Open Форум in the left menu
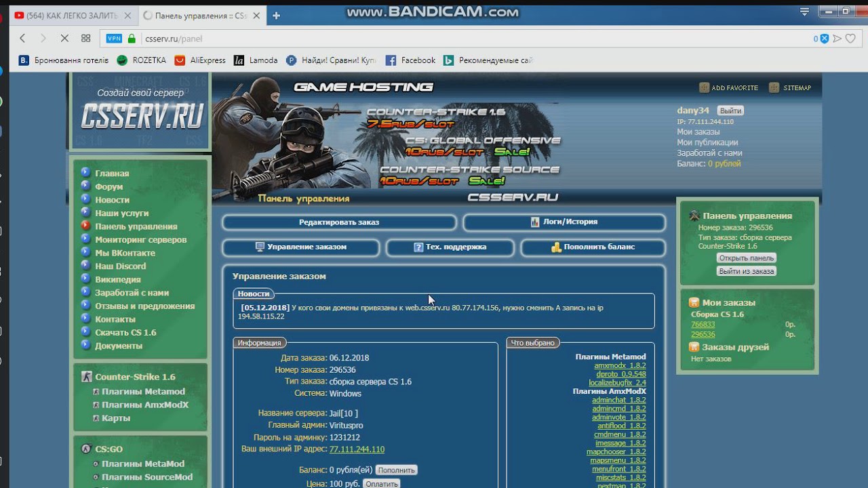Viewport: 868px width, 488px height. 109,186
